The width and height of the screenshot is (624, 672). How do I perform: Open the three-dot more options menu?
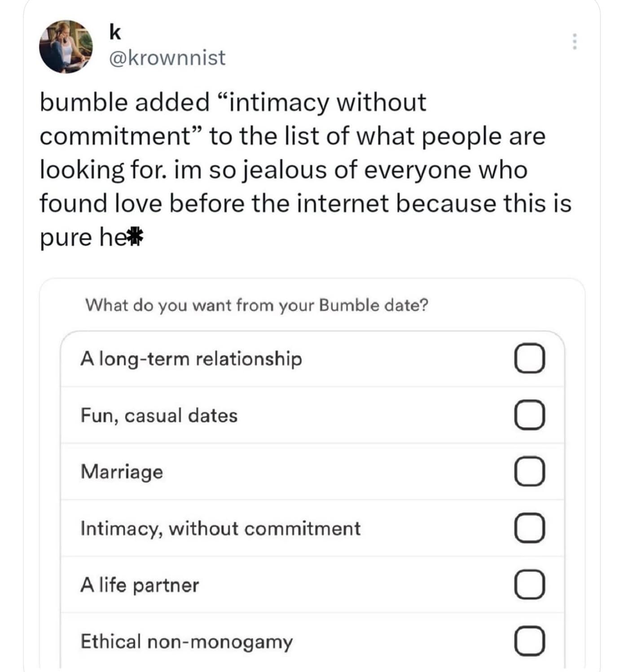point(574,41)
